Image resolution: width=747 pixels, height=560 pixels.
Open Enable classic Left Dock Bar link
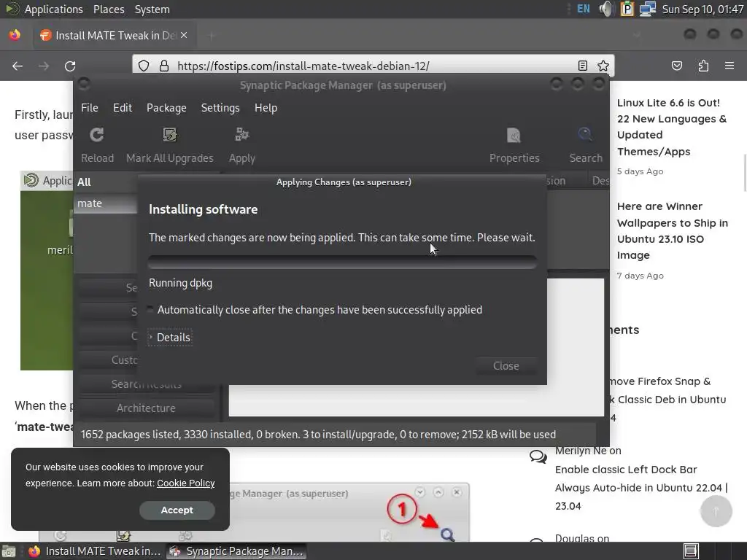641,488
